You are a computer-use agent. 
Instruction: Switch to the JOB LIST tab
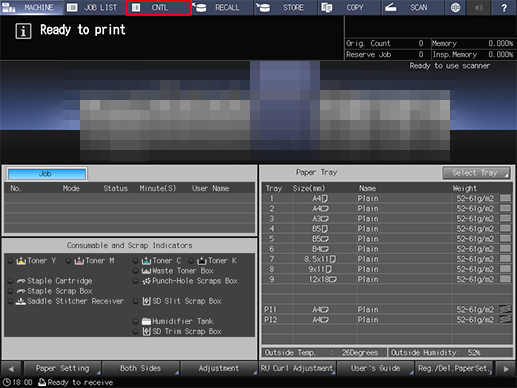95,7
